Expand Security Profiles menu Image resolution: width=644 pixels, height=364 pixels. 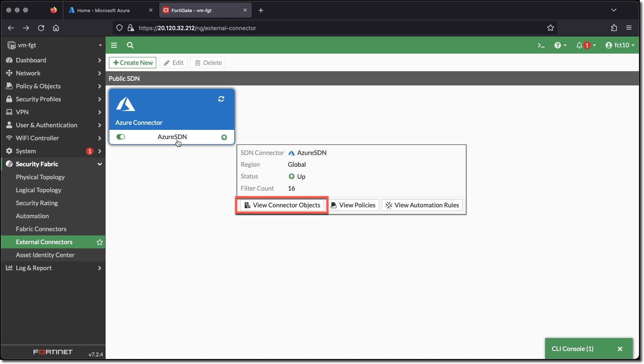(x=53, y=99)
